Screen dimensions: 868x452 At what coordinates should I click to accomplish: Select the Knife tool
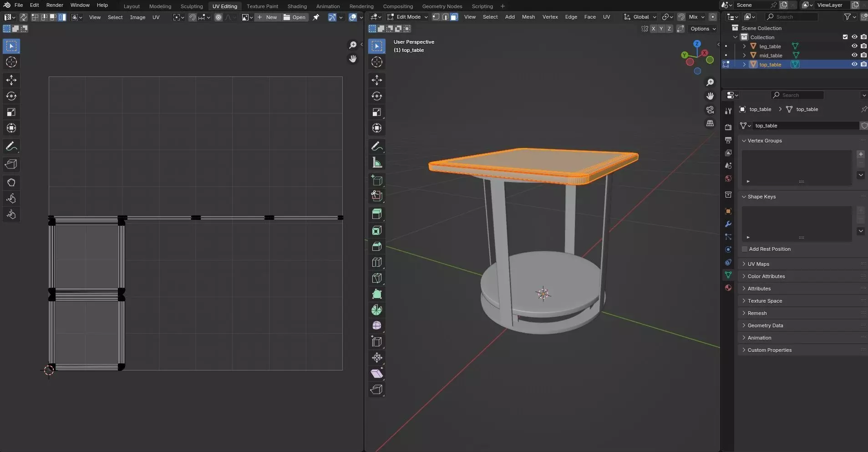click(x=377, y=278)
